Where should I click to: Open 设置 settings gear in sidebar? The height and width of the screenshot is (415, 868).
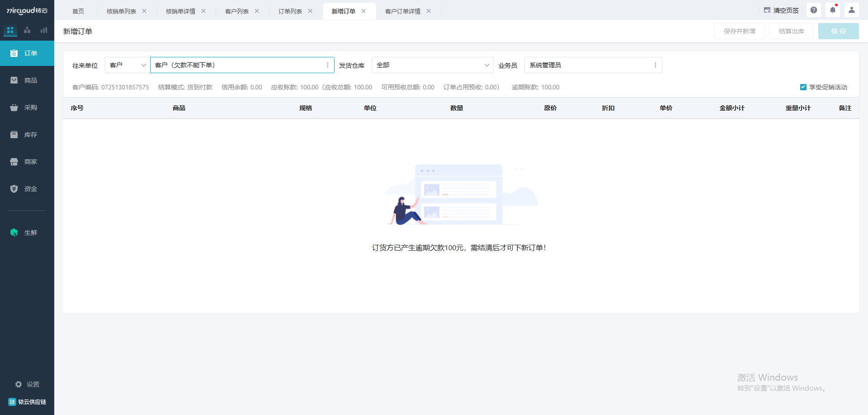pyautogui.click(x=27, y=384)
